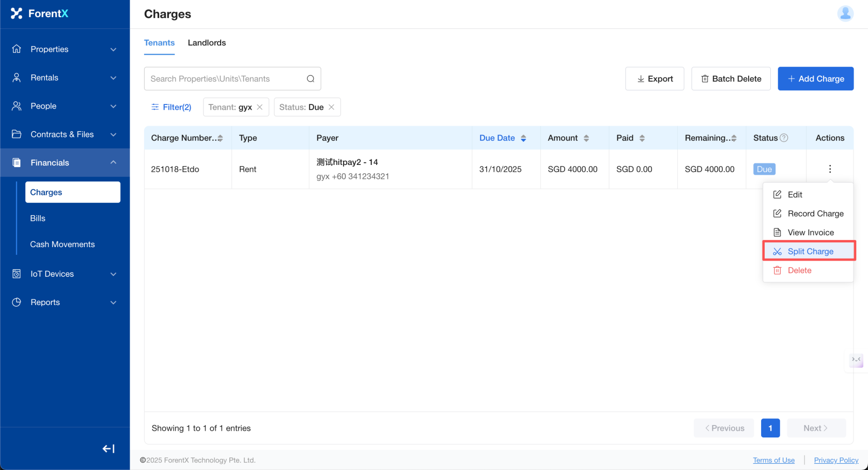
Task: Remove the Tenant: gyx filter chip
Action: tap(260, 107)
